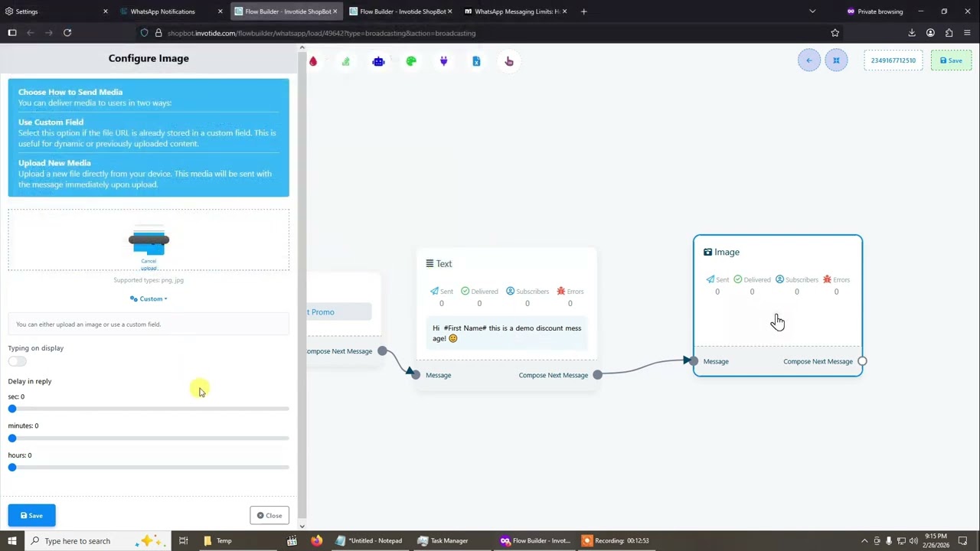Click the green pencil icon in flow toolbar
Screen dimensions: 980x551
click(346, 61)
